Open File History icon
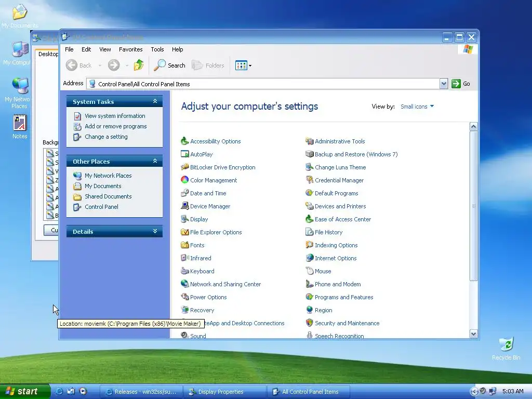532x399 pixels. point(310,232)
